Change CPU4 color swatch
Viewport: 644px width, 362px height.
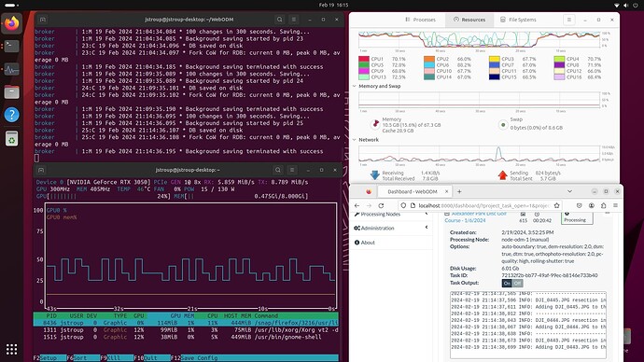point(559,59)
